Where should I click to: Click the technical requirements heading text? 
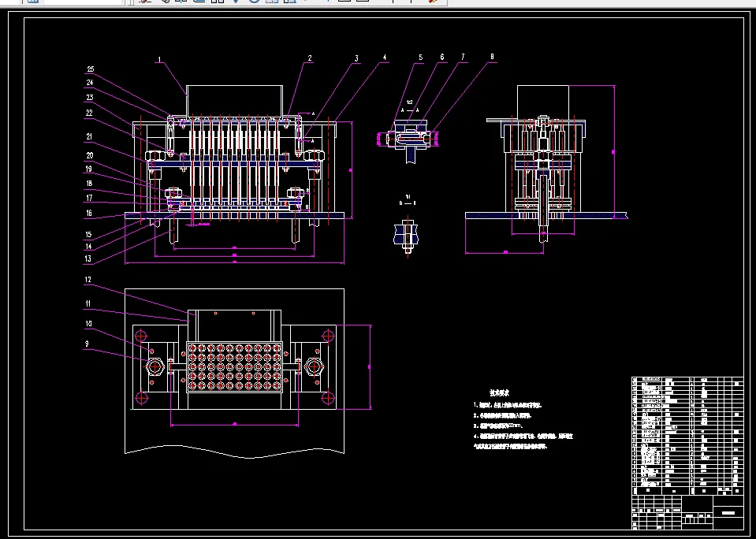click(500, 392)
